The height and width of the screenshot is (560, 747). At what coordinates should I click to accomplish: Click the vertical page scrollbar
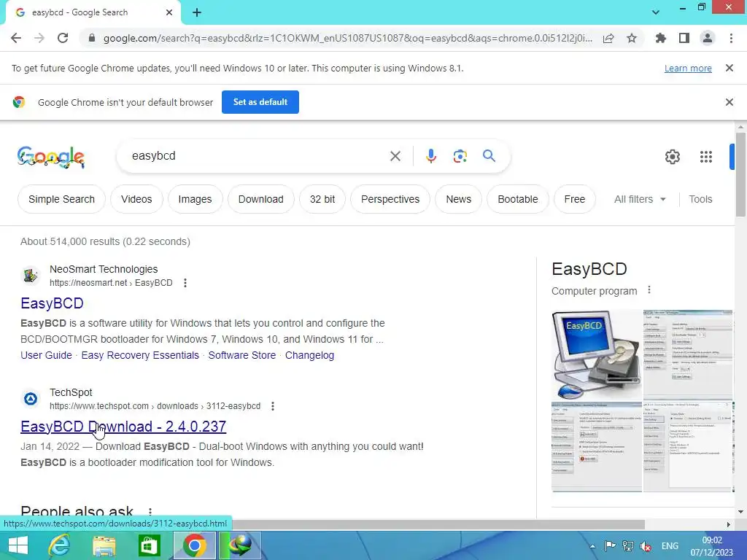click(x=740, y=174)
